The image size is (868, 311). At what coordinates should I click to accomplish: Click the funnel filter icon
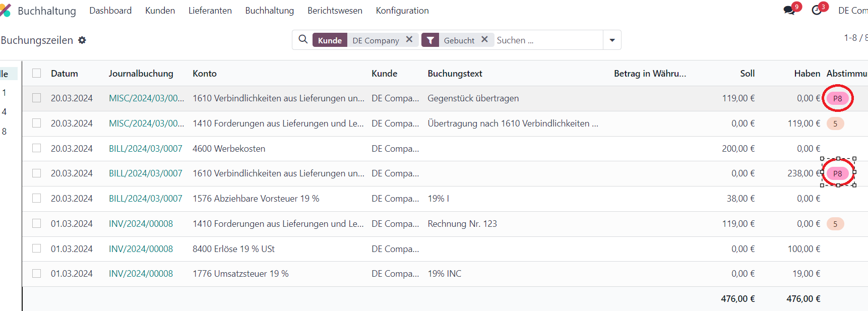pyautogui.click(x=430, y=40)
